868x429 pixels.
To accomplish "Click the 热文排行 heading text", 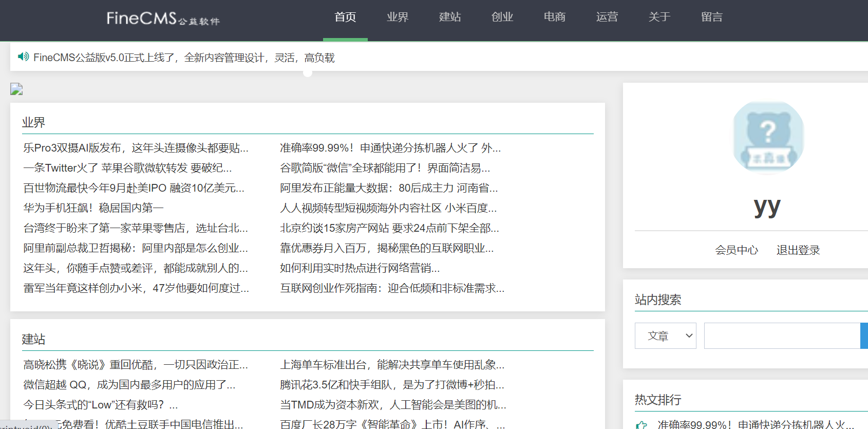I will click(658, 400).
